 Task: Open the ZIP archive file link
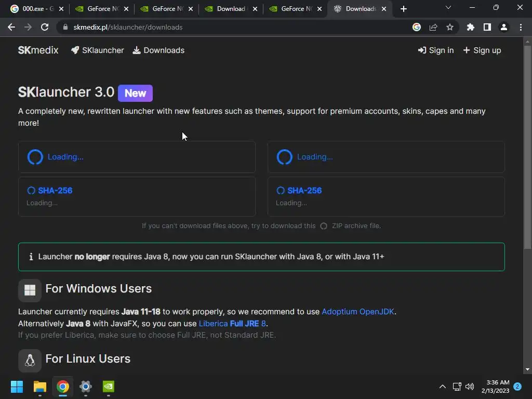pos(351,225)
